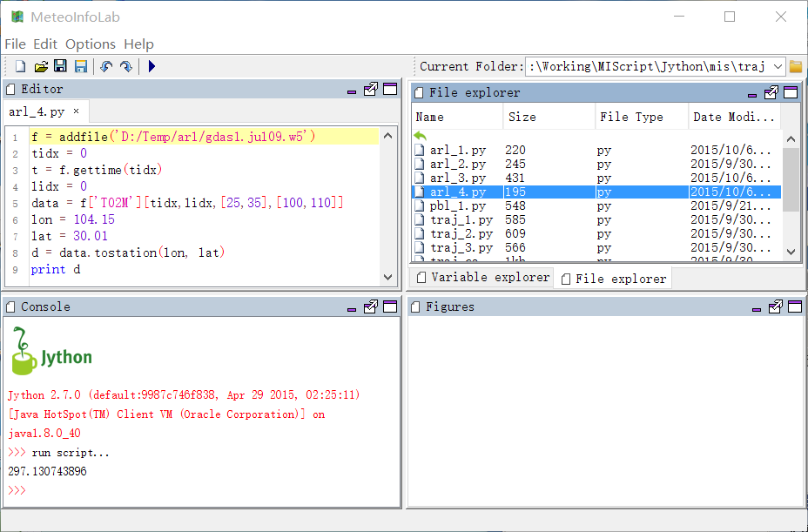Open the File menu
This screenshot has height=532, width=808.
(15, 44)
